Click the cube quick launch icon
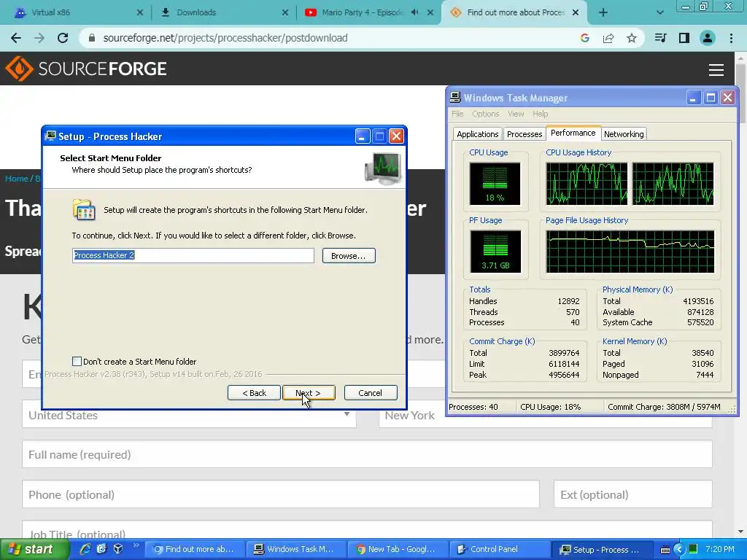This screenshot has width=747, height=560. [x=118, y=549]
